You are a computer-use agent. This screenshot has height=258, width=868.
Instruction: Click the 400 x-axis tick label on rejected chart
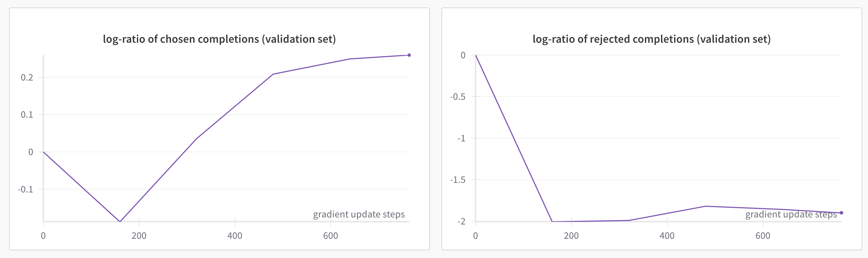coord(667,236)
